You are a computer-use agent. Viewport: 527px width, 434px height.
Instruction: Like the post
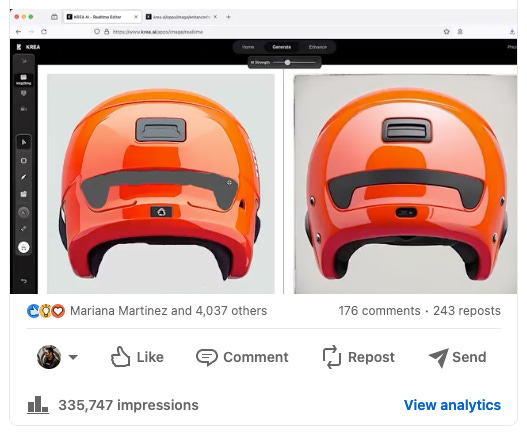click(x=137, y=357)
